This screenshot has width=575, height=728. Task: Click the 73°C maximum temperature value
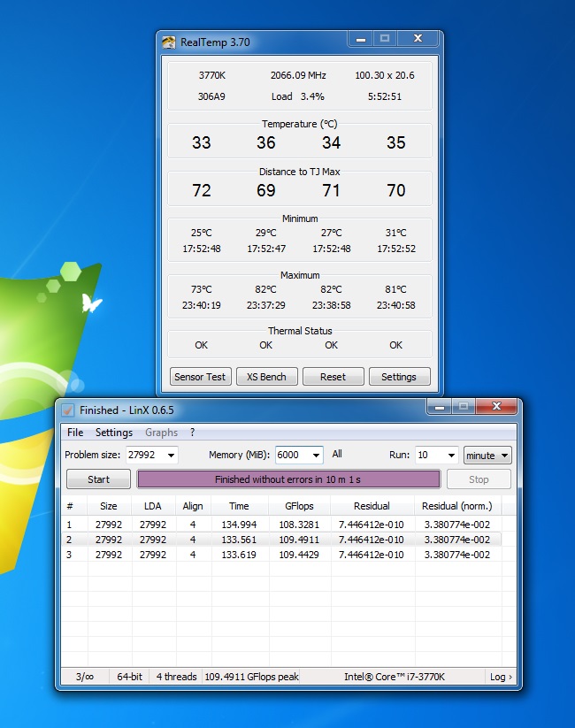point(201,289)
